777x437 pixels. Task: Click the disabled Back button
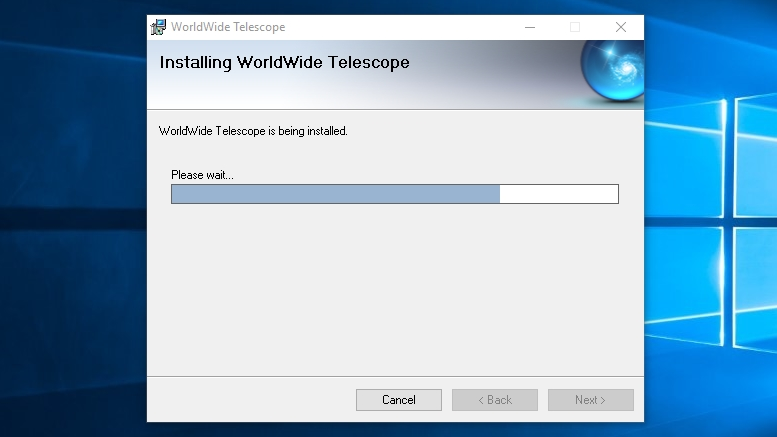click(x=495, y=400)
